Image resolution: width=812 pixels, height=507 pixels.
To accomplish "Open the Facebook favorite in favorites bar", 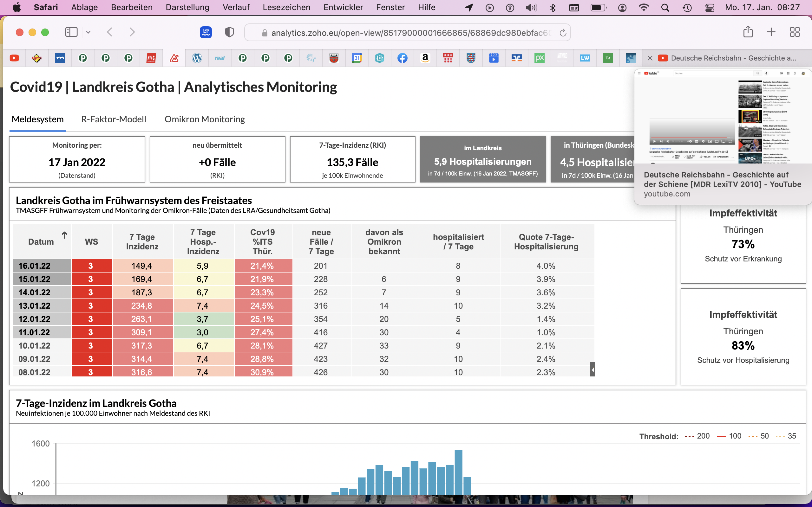I will point(402,58).
